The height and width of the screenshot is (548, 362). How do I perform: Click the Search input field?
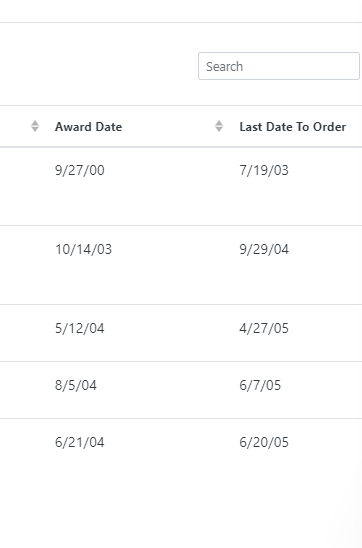pyautogui.click(x=278, y=66)
